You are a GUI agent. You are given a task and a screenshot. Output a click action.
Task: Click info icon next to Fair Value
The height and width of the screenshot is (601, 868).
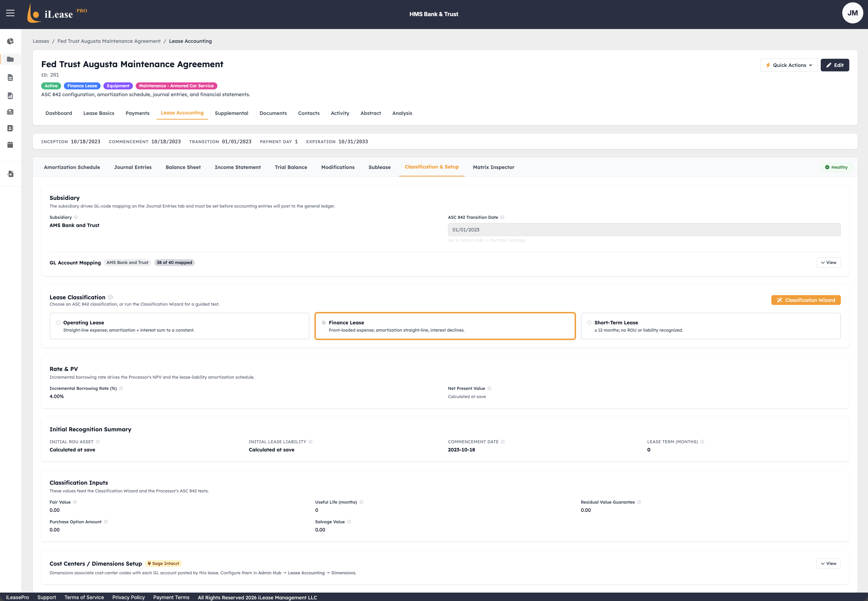75,502
